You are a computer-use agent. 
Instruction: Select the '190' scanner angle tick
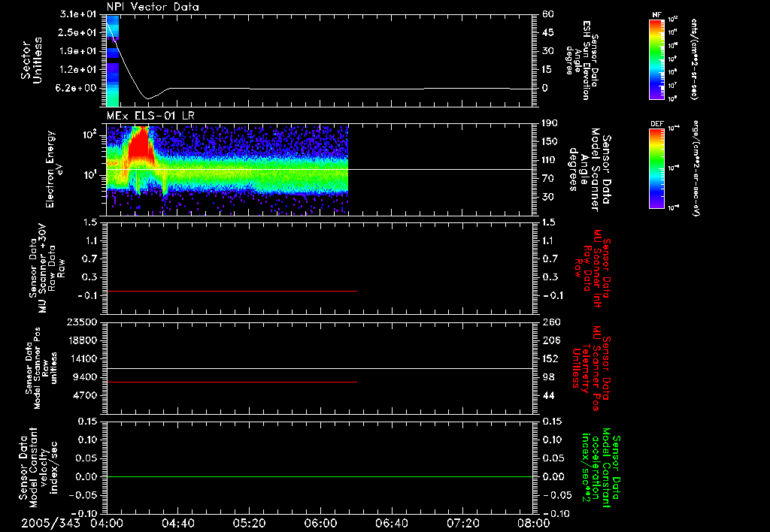tap(550, 123)
